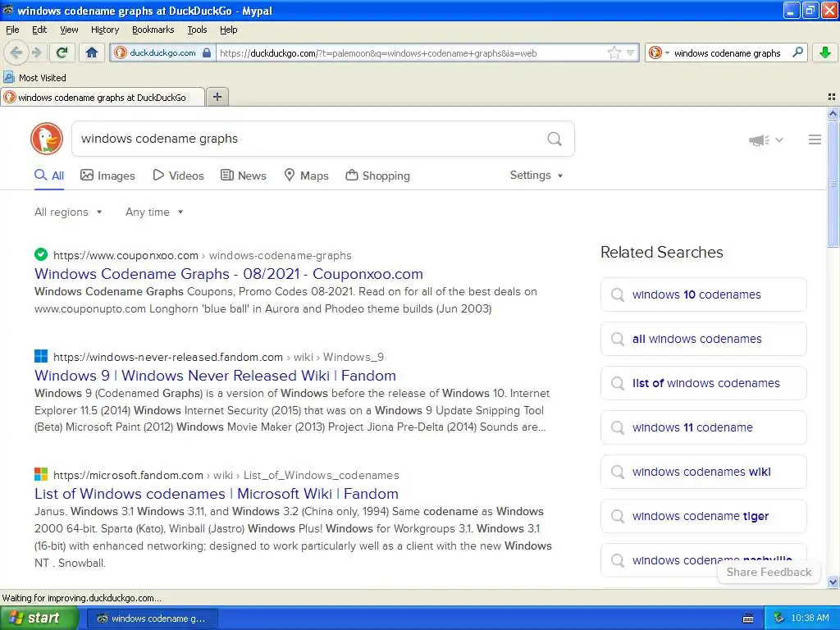This screenshot has width=840, height=630.
Task: Click the page scrollbar down arrow
Action: 833,582
